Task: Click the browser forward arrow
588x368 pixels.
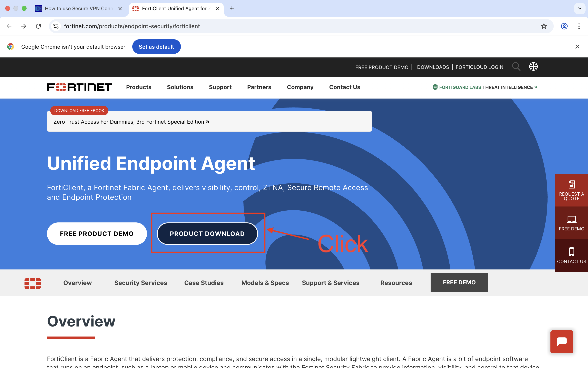Action: [23, 26]
